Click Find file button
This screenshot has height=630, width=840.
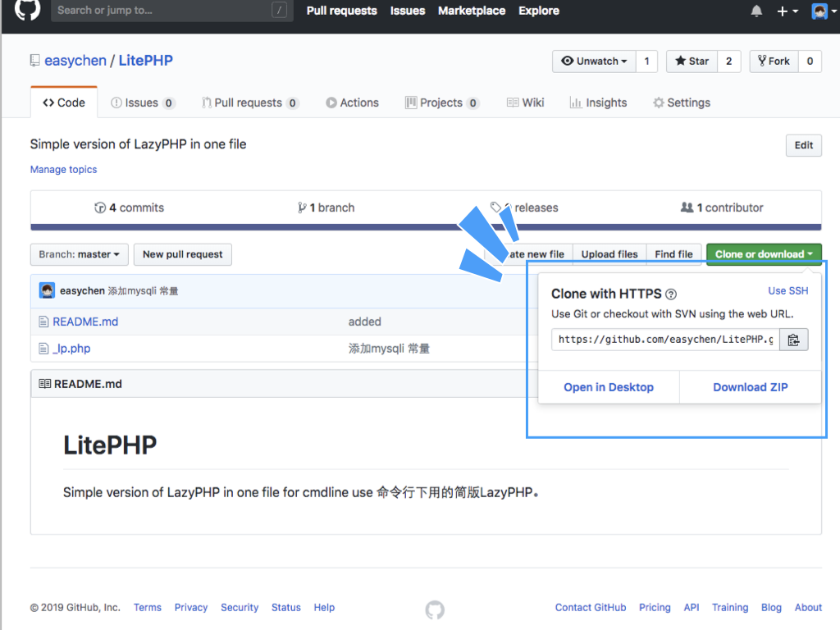pos(673,254)
